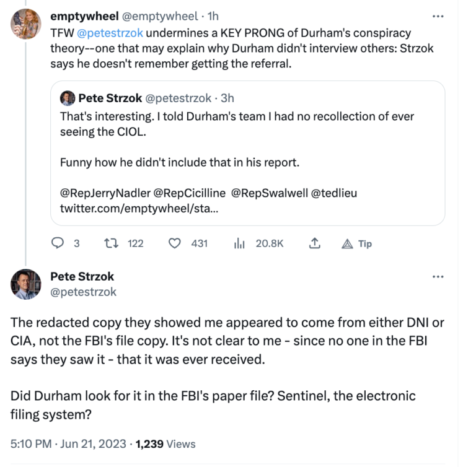Click the reply icon on emptywheel's tweet
The image size is (476, 467).
point(58,243)
